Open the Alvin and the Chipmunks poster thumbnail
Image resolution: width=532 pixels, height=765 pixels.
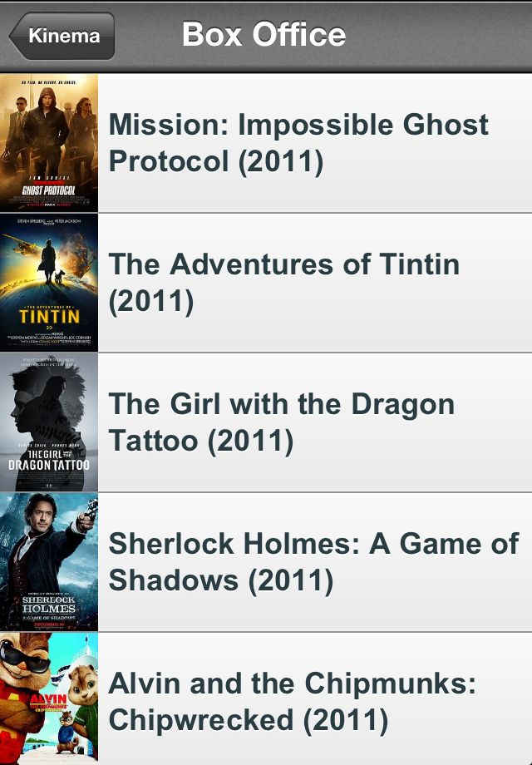coord(49,698)
